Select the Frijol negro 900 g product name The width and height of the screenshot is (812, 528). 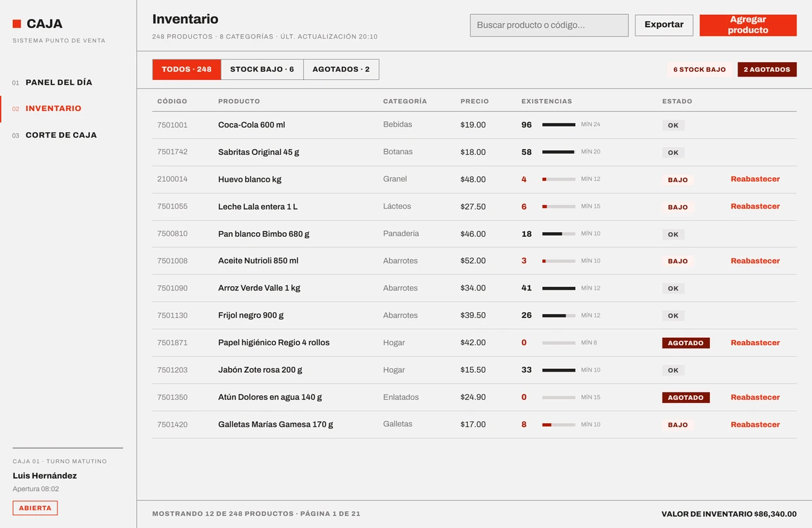pyautogui.click(x=251, y=315)
